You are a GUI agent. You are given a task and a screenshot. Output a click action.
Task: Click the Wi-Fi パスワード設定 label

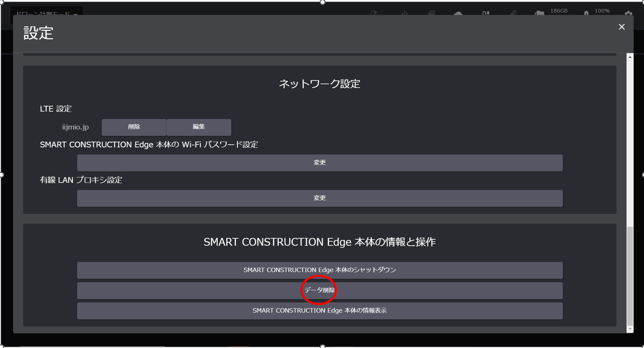click(x=149, y=144)
